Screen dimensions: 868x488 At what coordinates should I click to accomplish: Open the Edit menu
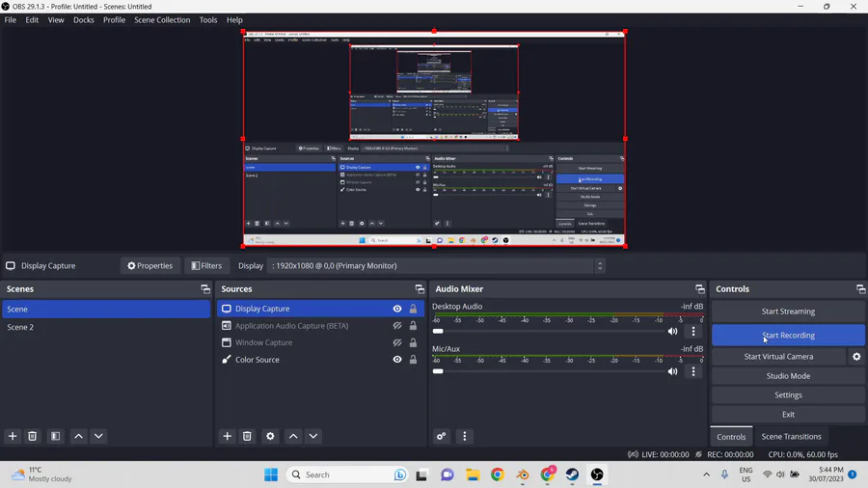pyautogui.click(x=32, y=20)
